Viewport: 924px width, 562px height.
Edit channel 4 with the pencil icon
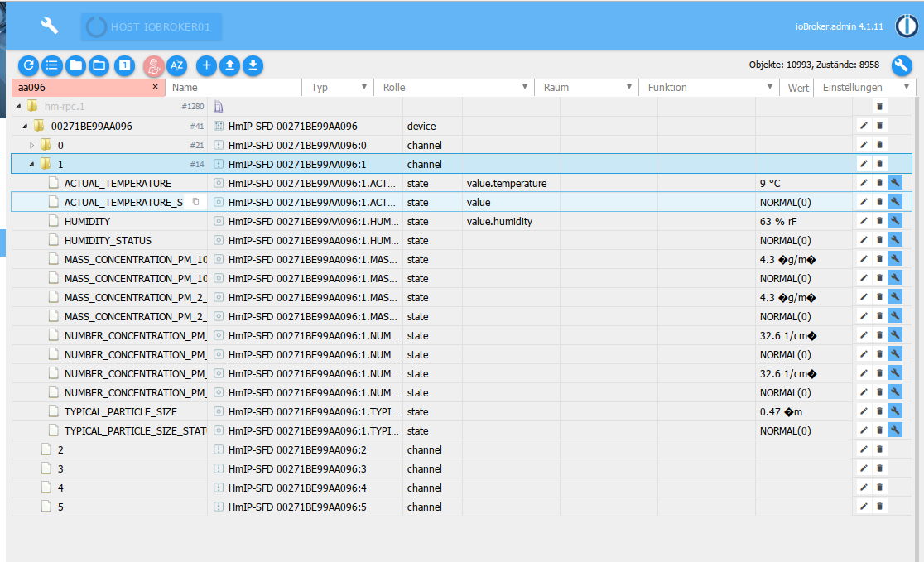[x=864, y=488]
